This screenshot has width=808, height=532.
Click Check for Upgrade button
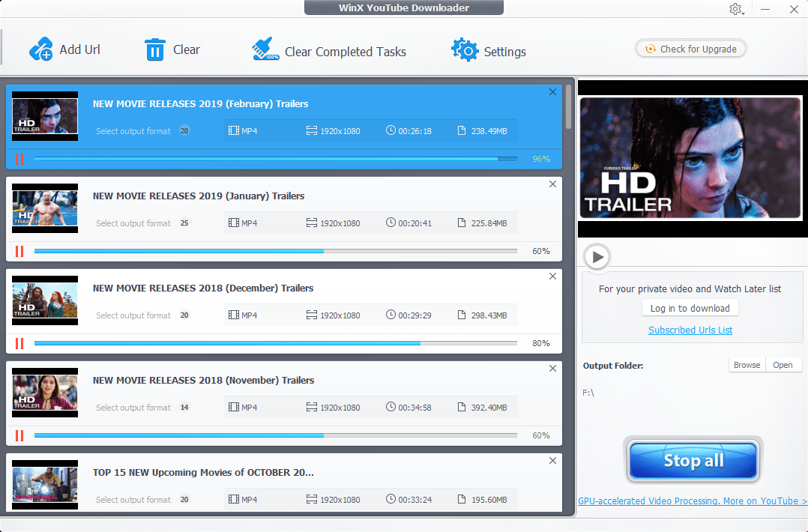[690, 49]
